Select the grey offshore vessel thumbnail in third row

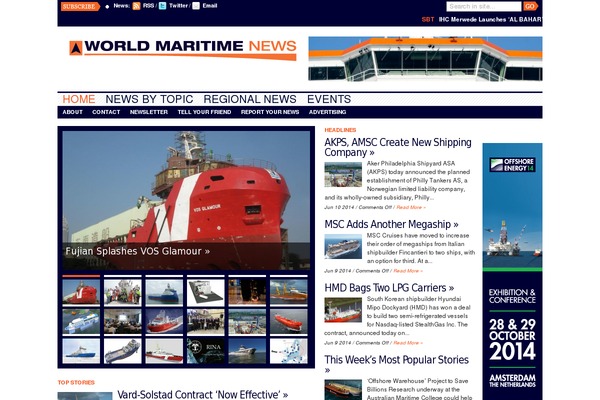pos(122,351)
